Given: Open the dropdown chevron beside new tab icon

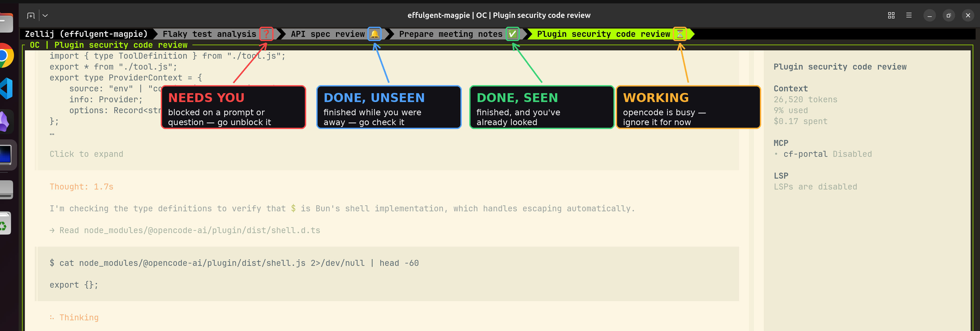Looking at the screenshot, I should point(45,16).
